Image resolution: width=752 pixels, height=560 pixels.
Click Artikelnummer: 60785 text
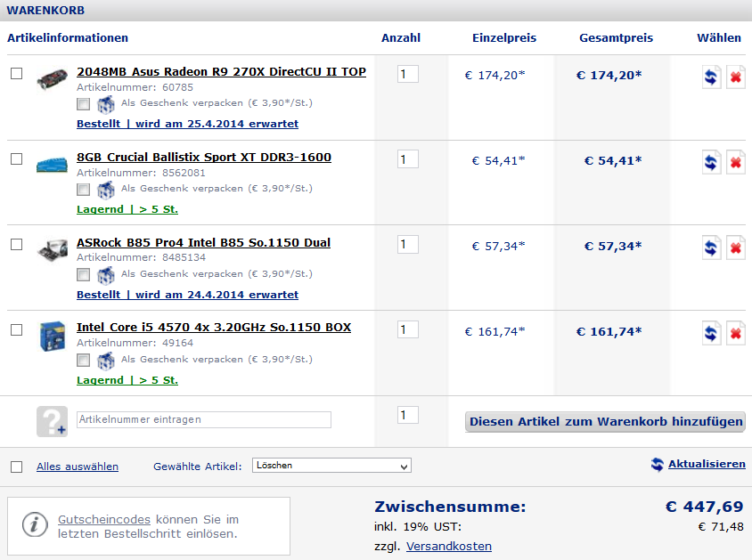135,87
